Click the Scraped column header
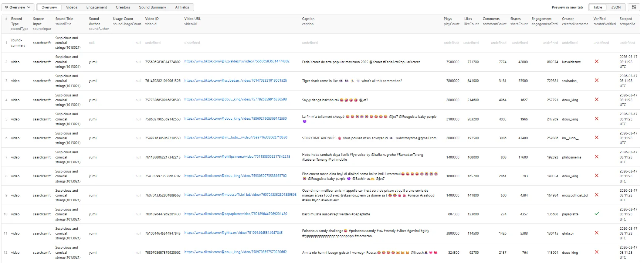This screenshot has width=644, height=263. click(x=627, y=21)
